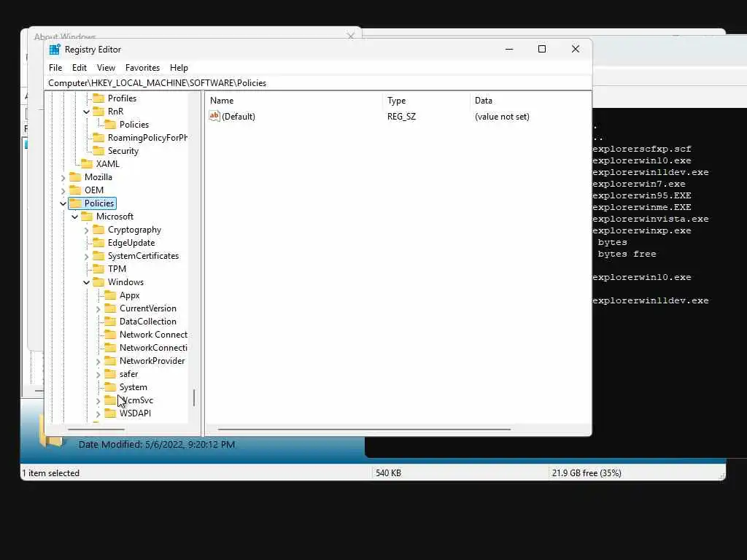Screen dimensions: 747x560
Task: Click the registry path address bar
Action: [x=318, y=83]
